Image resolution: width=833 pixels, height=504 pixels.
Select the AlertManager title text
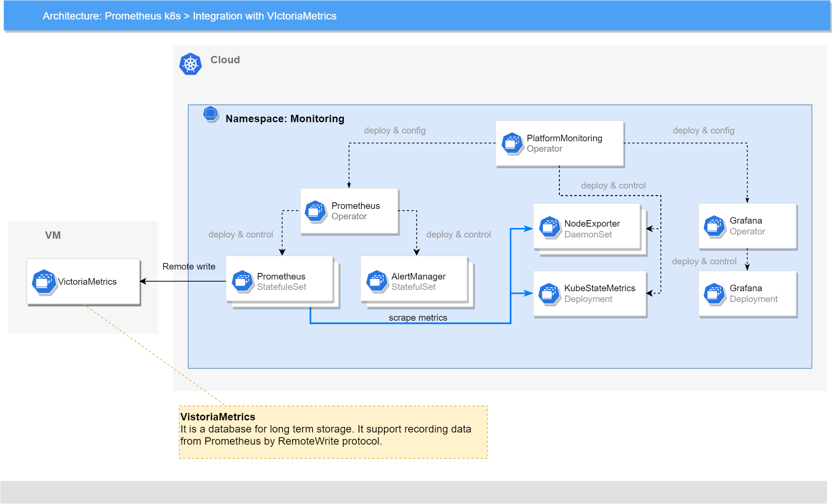click(418, 276)
